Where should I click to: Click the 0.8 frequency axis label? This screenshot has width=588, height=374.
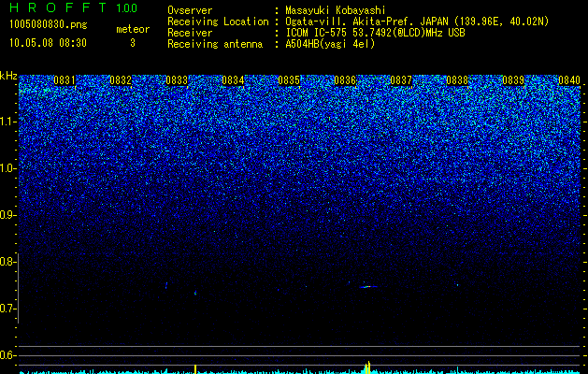pyautogui.click(x=8, y=262)
